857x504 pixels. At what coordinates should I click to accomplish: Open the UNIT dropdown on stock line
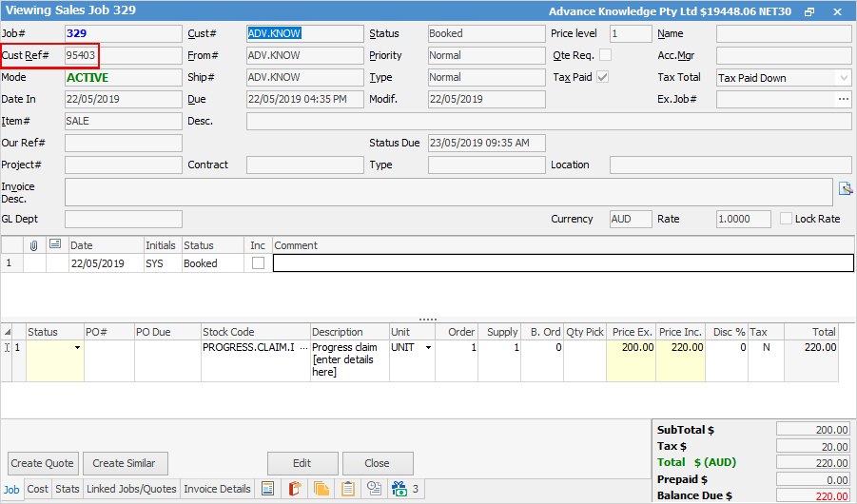tap(428, 348)
